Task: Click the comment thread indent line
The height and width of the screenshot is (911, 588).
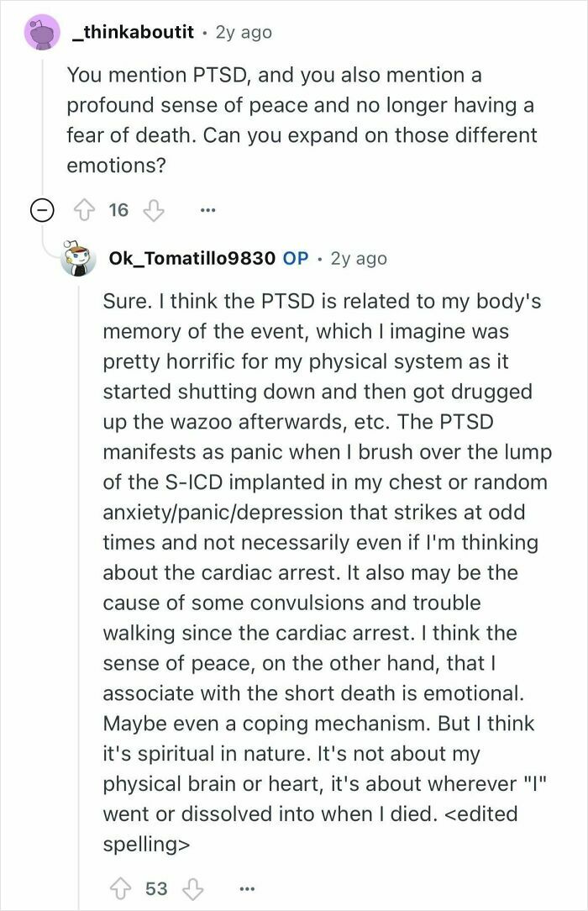Action: coord(77,588)
